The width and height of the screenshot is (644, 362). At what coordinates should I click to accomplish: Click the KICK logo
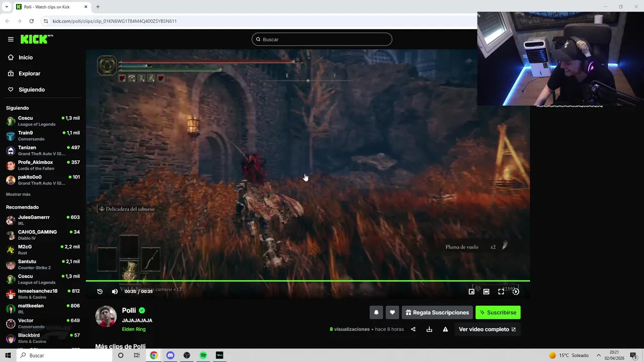tap(36, 39)
